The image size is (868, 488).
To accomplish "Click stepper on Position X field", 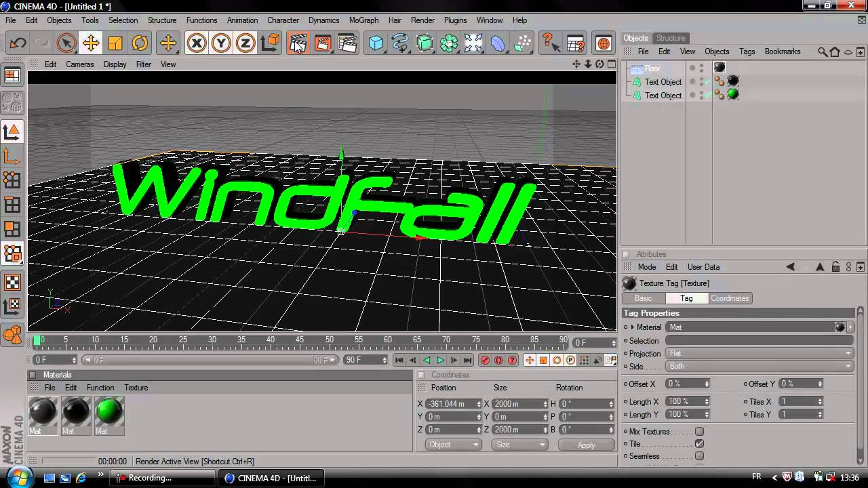I will tap(479, 404).
